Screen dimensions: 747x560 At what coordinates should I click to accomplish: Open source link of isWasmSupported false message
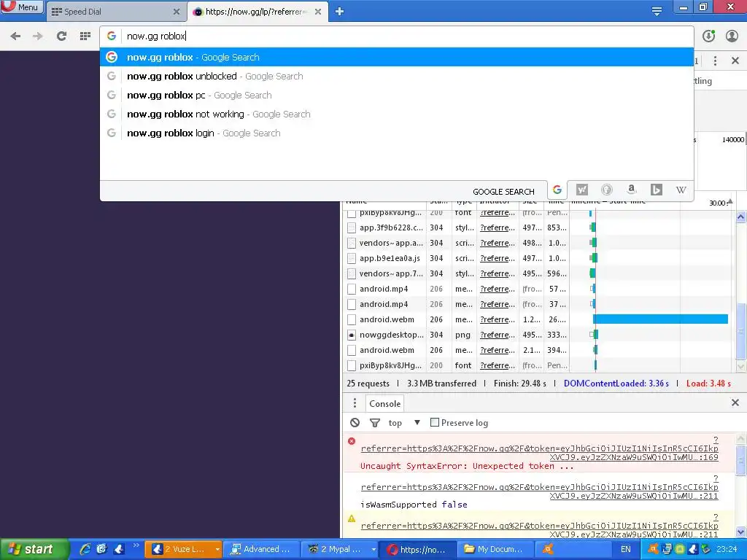click(539, 487)
